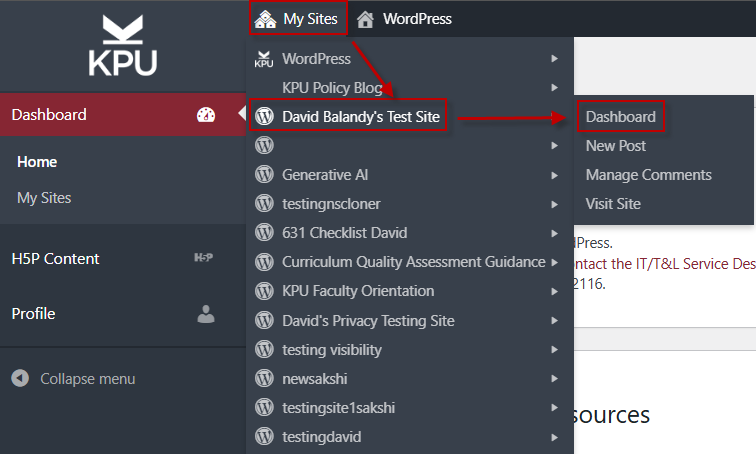Select 631 Checklist David site
Image resolution: width=756 pixels, height=454 pixels.
344,233
